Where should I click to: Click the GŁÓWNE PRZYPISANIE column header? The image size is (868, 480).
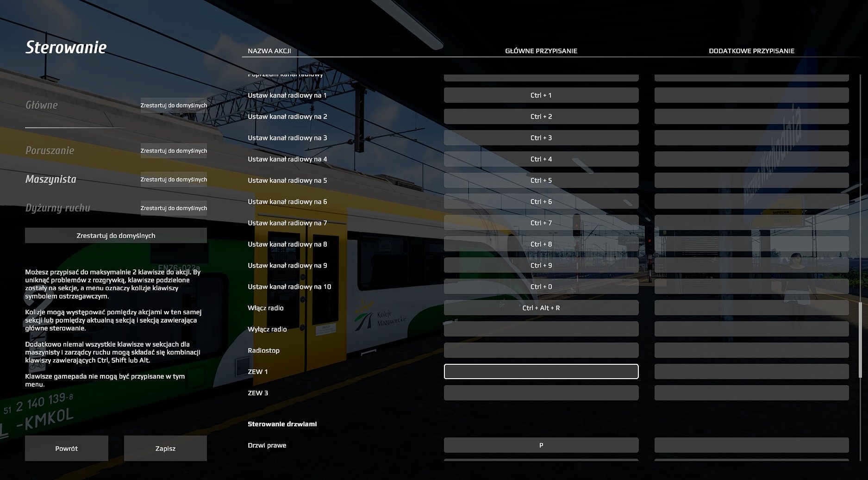tap(541, 51)
